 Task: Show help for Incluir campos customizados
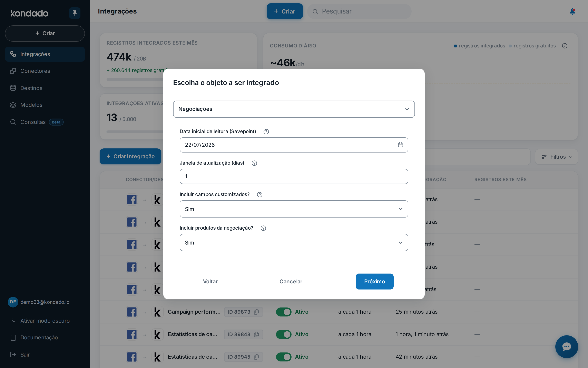[x=259, y=194]
